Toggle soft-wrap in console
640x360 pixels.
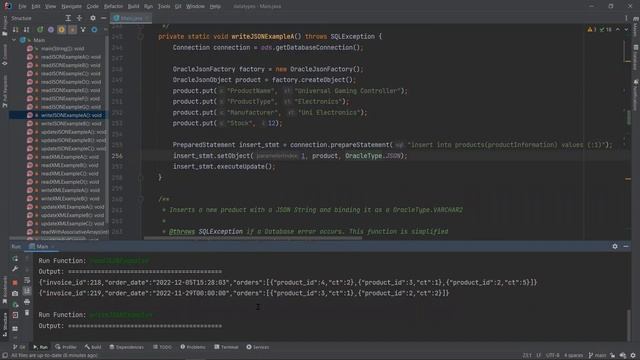click(27, 280)
